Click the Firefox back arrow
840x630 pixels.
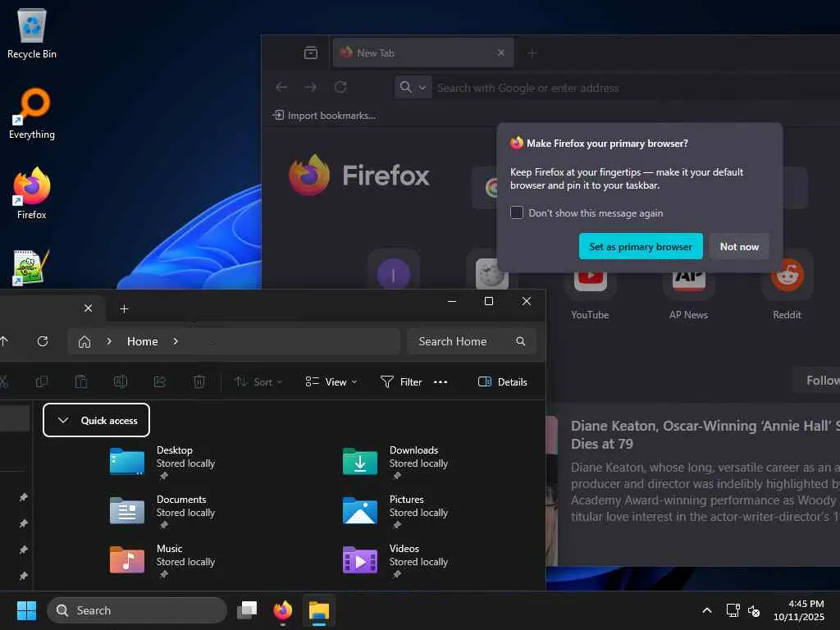tap(282, 87)
